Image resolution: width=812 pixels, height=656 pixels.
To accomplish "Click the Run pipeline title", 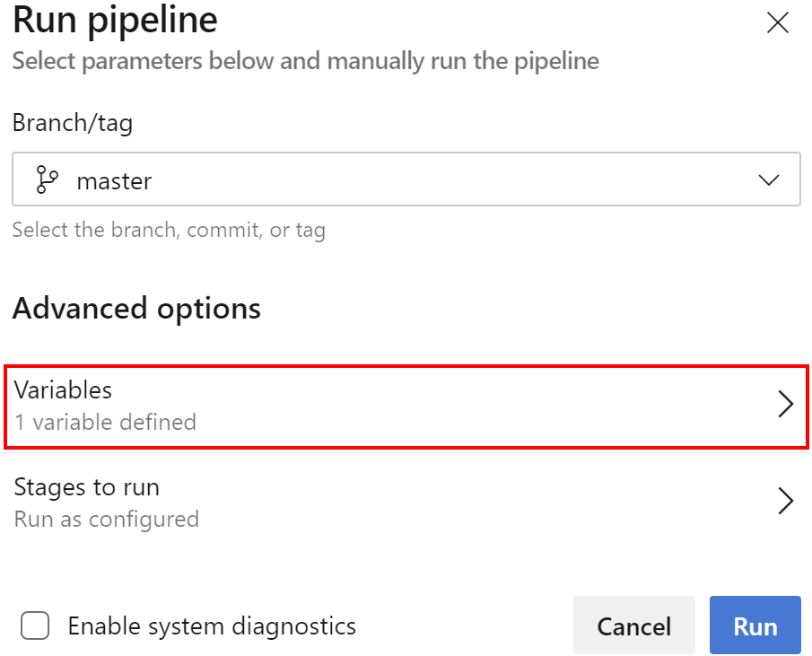I will 115,21.
